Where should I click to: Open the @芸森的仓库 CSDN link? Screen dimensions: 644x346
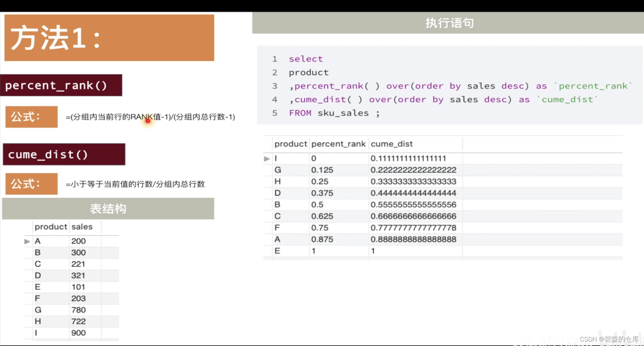click(x=620, y=340)
